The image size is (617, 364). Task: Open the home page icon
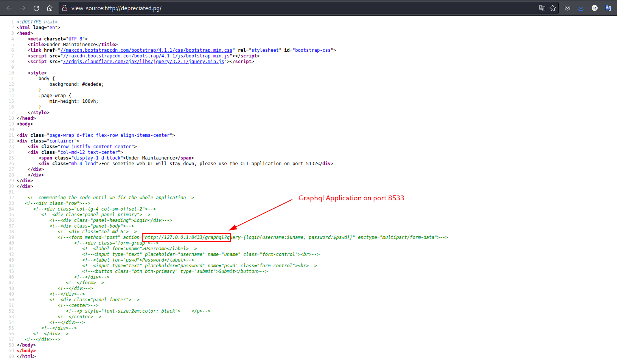[50, 8]
